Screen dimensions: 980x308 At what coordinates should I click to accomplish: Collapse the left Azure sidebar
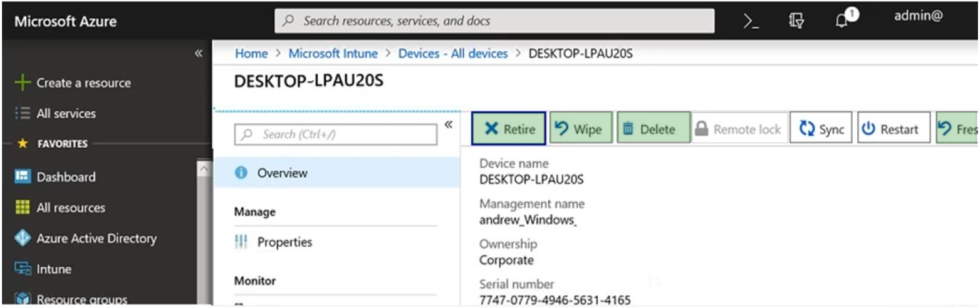tap(198, 53)
